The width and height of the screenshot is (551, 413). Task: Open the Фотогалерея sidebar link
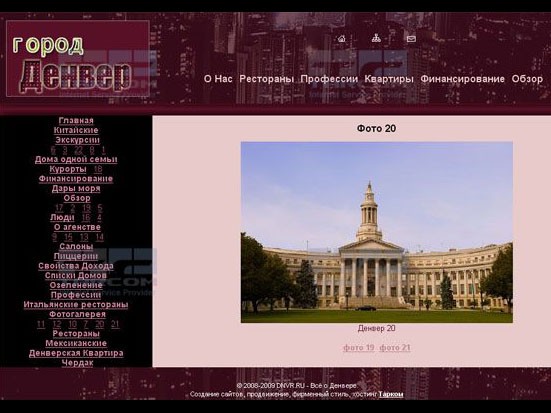click(77, 314)
